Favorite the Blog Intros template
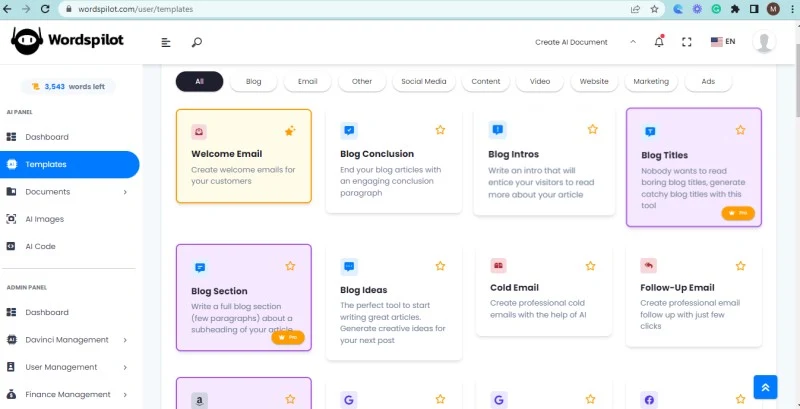 coord(592,129)
